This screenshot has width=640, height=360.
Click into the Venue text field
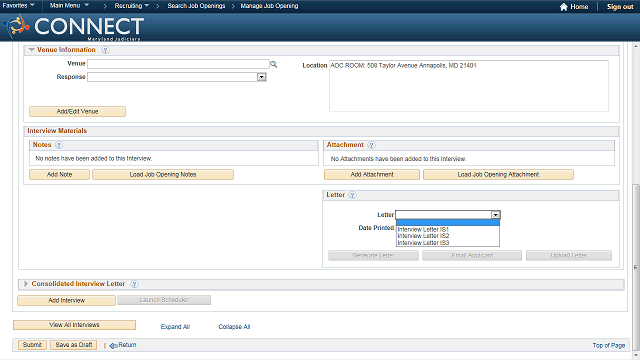click(x=178, y=64)
